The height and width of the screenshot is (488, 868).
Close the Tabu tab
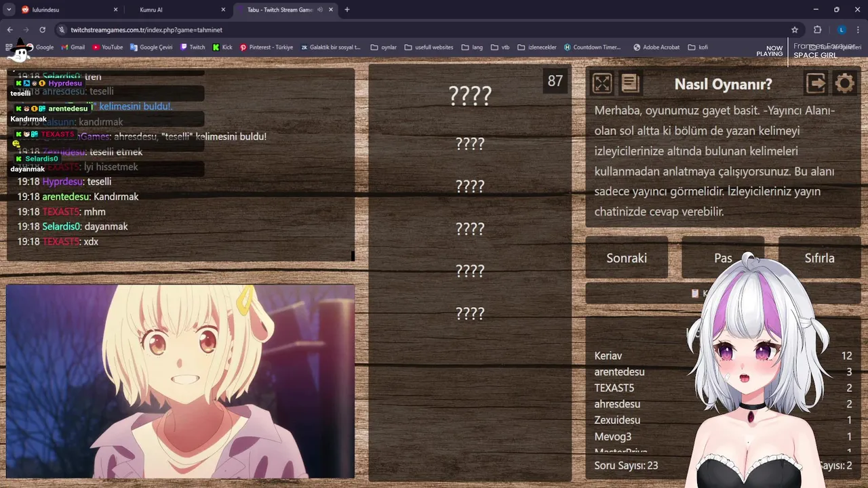[331, 9]
